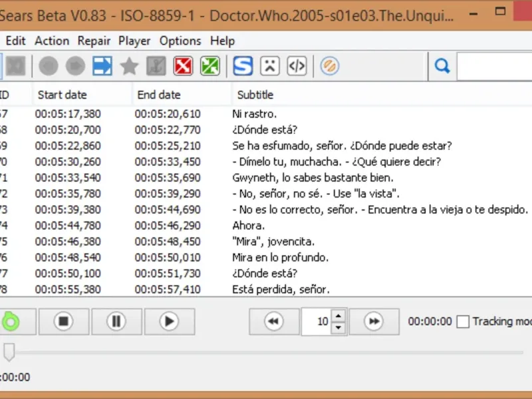Maximize the Sears window
The width and height of the screenshot is (532, 399).
500,11
